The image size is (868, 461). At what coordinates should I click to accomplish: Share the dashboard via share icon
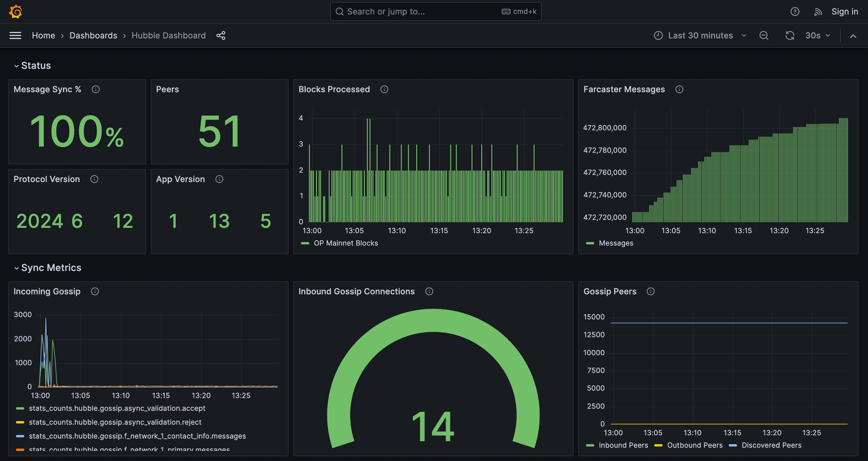[221, 35]
